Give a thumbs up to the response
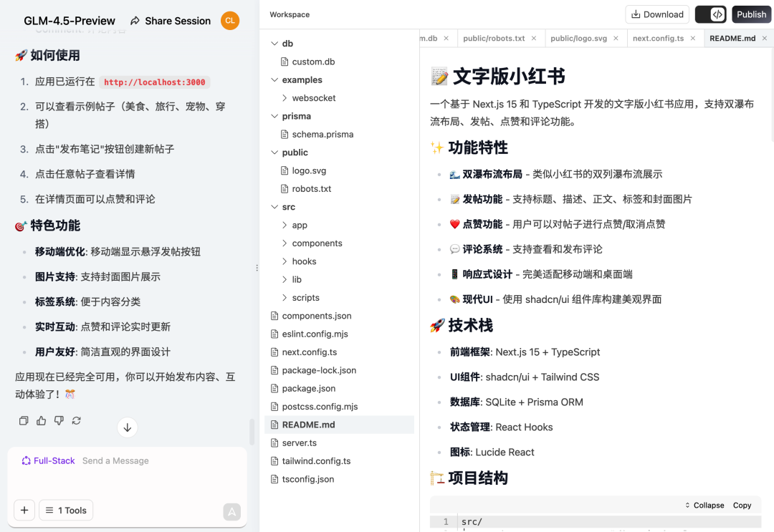Viewport: 774px width, 532px height. click(41, 420)
